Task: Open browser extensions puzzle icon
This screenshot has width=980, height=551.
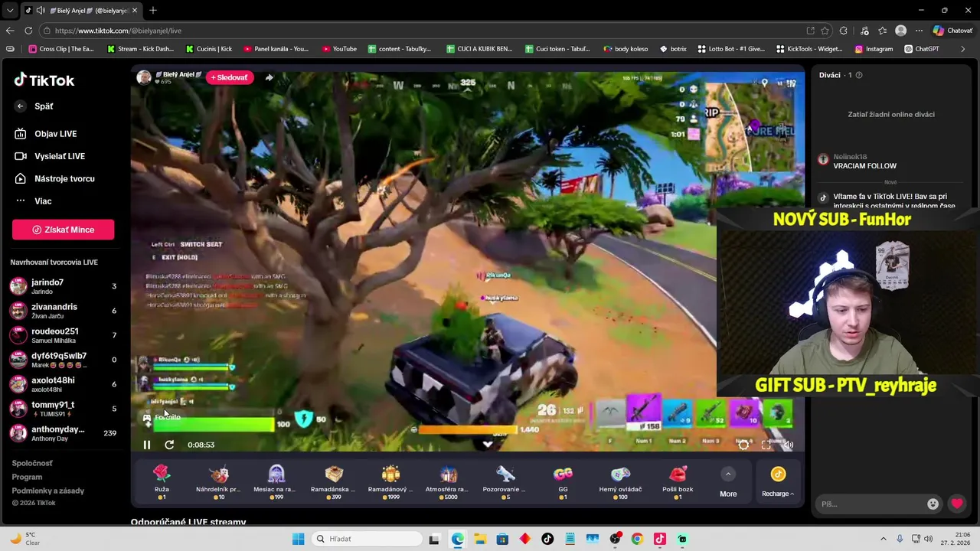Action: tap(844, 31)
